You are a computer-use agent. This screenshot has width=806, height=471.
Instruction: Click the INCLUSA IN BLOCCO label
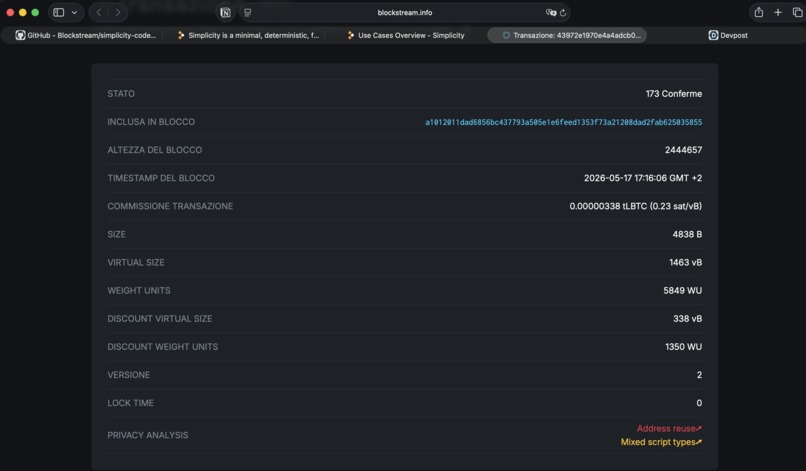tap(151, 122)
